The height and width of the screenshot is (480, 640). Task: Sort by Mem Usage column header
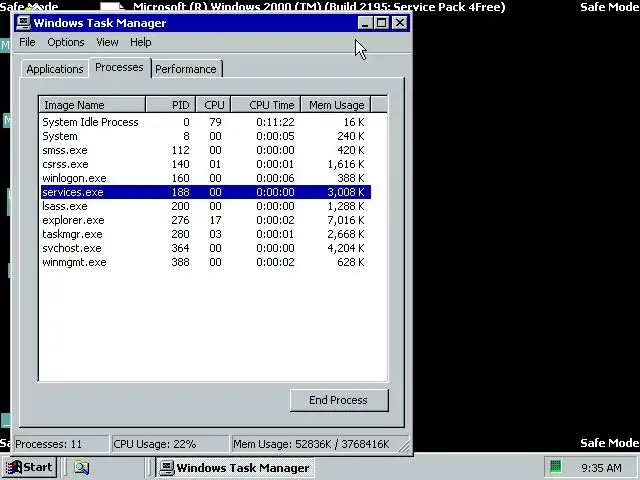tap(336, 105)
